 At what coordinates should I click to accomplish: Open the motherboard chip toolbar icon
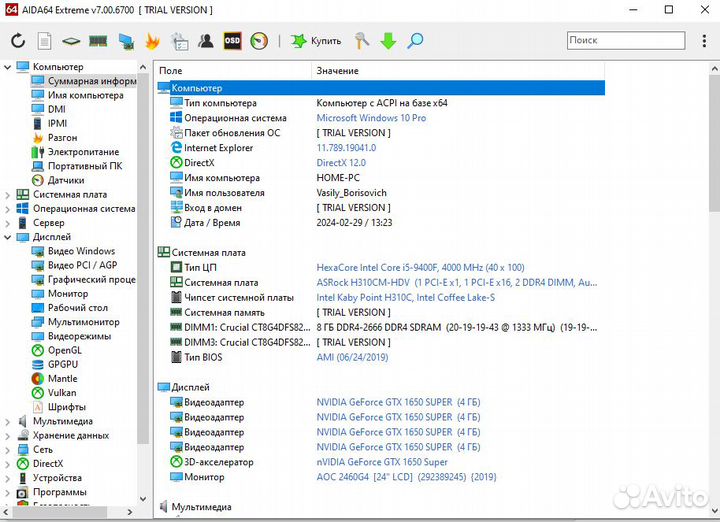point(71,41)
